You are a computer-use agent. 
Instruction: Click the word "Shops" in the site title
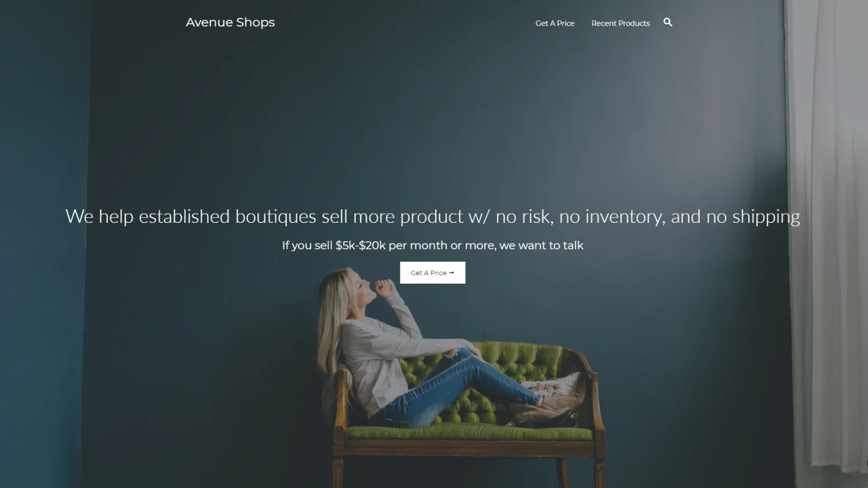coord(256,23)
